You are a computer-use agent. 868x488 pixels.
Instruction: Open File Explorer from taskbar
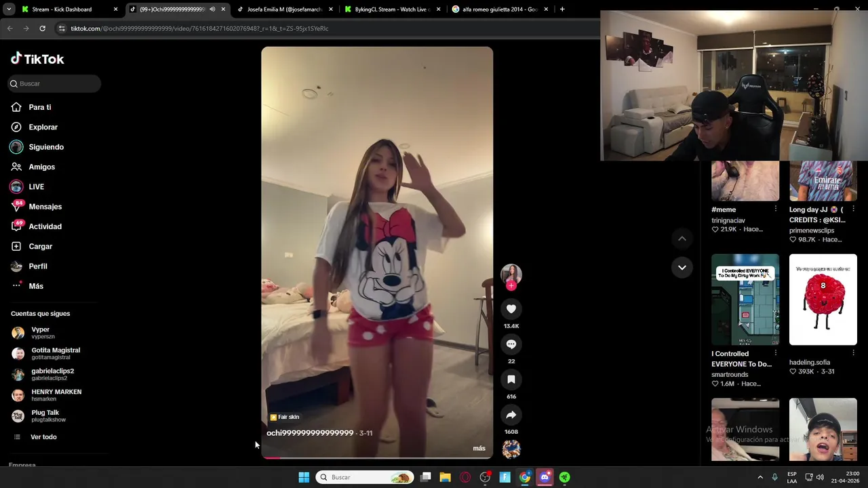click(445, 477)
